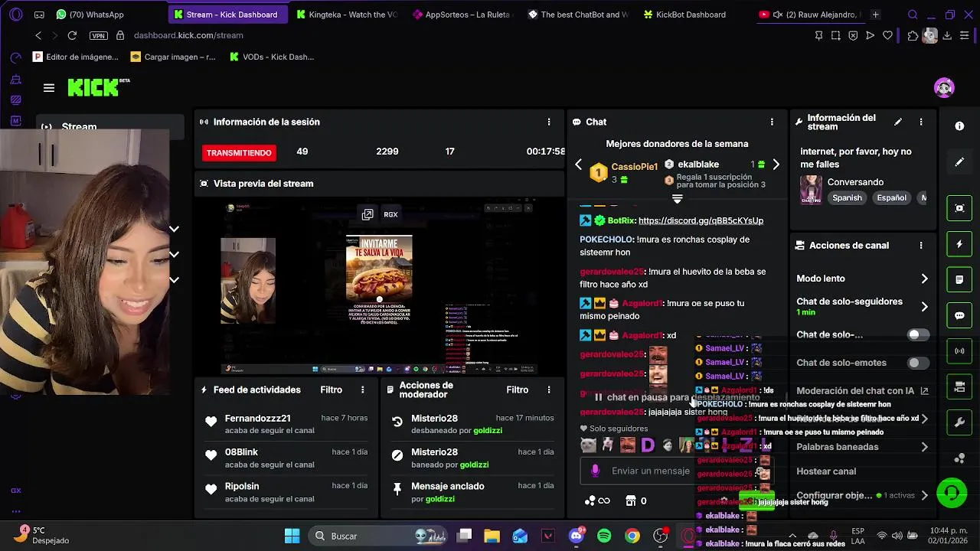
Task: Open Discord from the taskbar
Action: (577, 536)
